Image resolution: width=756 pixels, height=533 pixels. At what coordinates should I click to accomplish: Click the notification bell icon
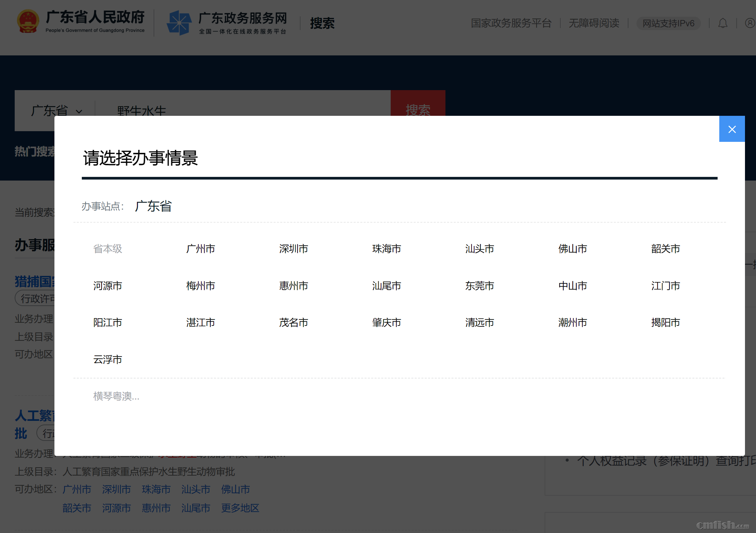723,23
